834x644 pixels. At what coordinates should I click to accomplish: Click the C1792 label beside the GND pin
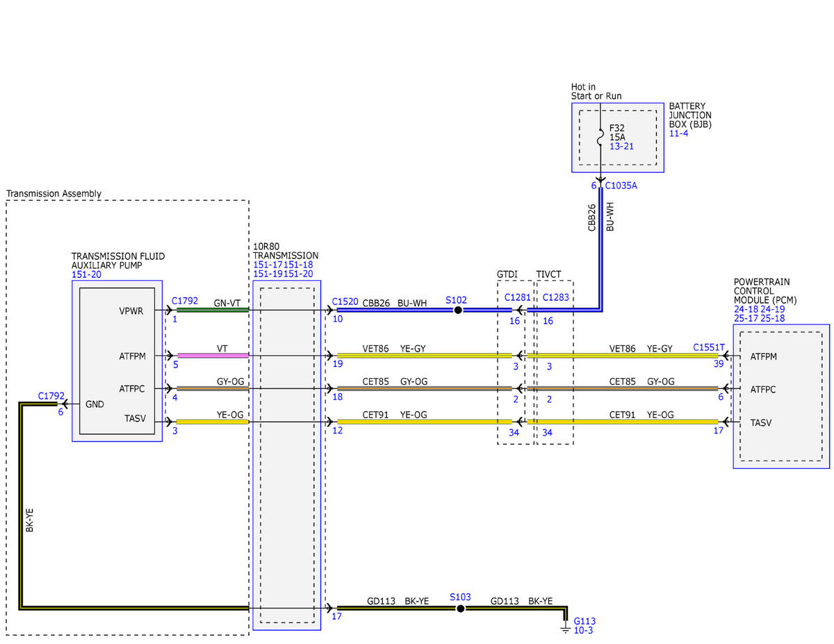click(51, 396)
